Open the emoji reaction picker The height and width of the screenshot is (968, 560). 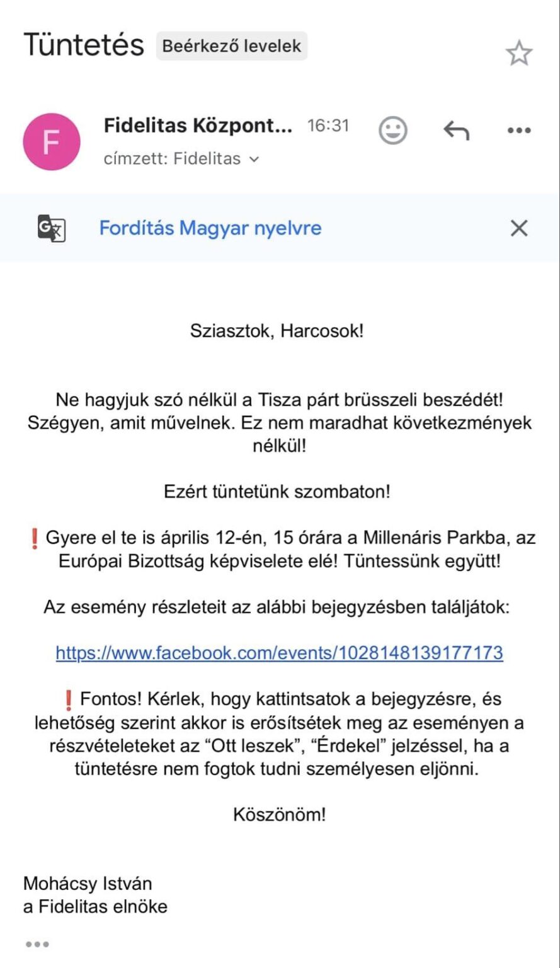point(392,130)
